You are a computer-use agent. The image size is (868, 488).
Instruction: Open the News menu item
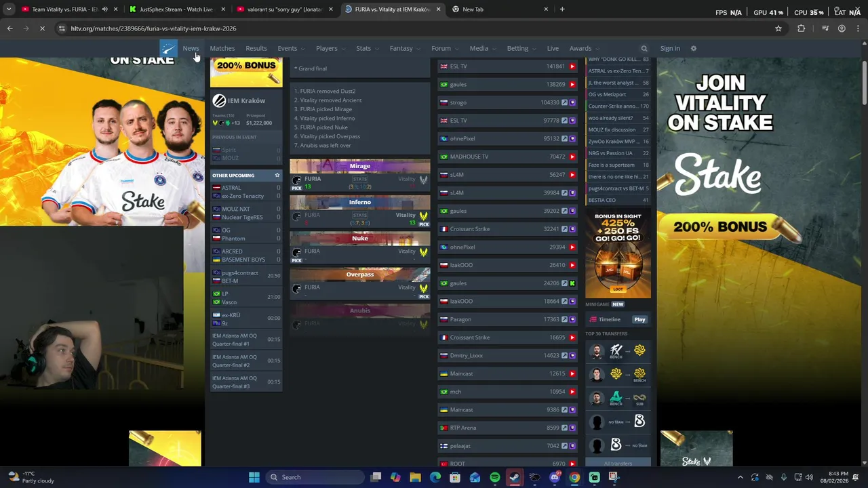(x=191, y=49)
